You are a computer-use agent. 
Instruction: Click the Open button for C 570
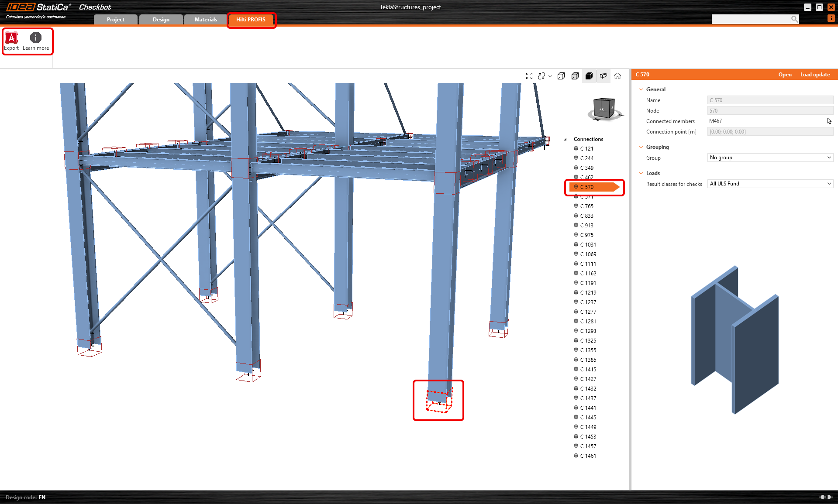785,74
